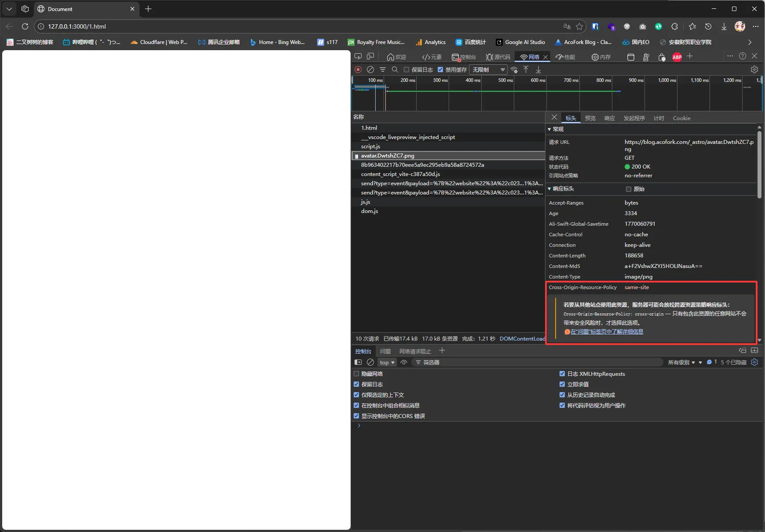Clear the network log

[x=370, y=70]
